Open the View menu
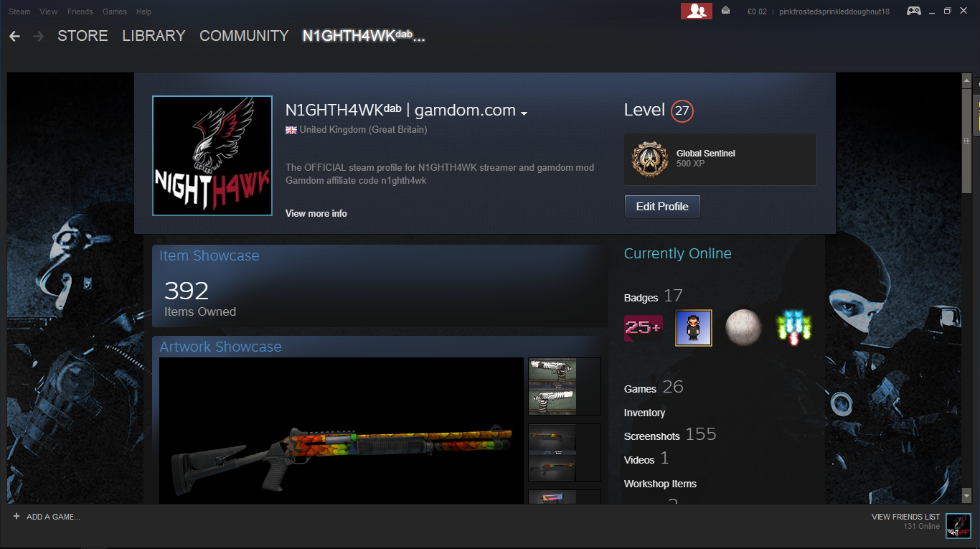Screen dimensions: 980x549 tap(49, 11)
